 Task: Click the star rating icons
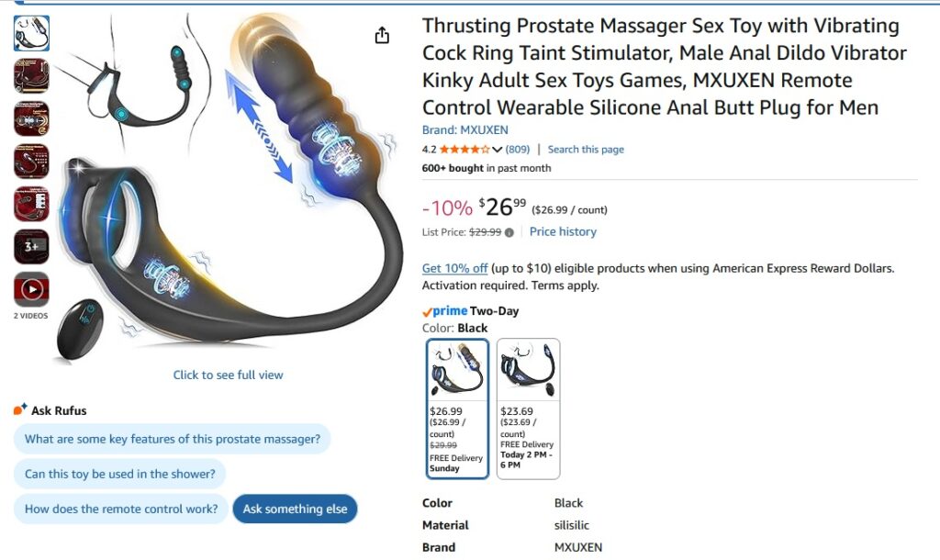[464, 150]
